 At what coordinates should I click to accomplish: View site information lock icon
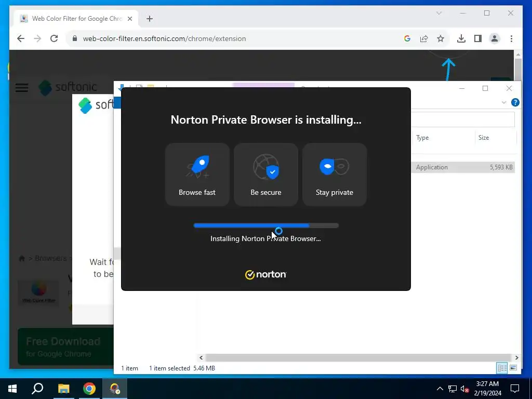75,38
